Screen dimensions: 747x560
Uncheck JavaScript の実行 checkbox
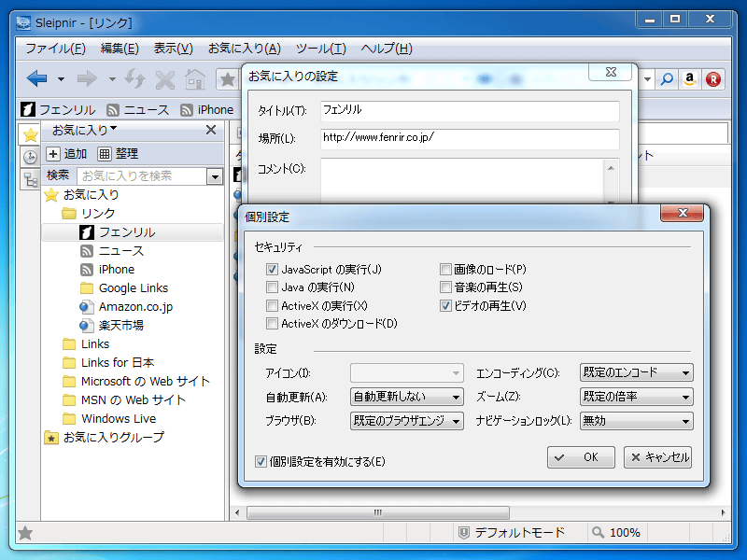point(273,270)
